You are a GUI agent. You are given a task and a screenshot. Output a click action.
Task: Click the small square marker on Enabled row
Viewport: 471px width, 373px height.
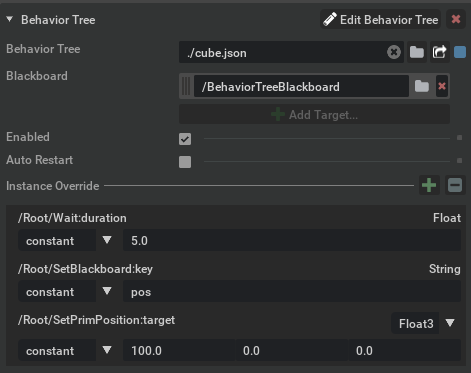(x=459, y=138)
